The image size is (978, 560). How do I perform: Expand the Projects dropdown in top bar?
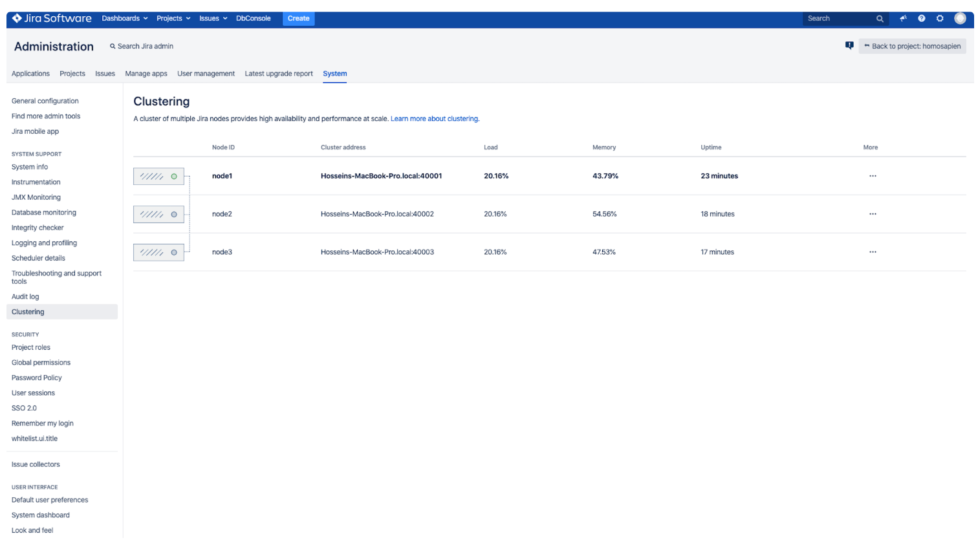point(173,19)
